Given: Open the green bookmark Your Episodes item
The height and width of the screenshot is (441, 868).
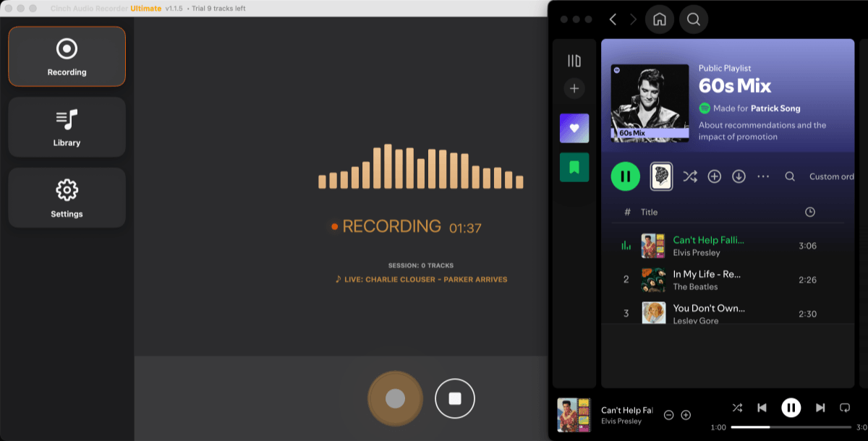Looking at the screenshot, I should (x=574, y=167).
